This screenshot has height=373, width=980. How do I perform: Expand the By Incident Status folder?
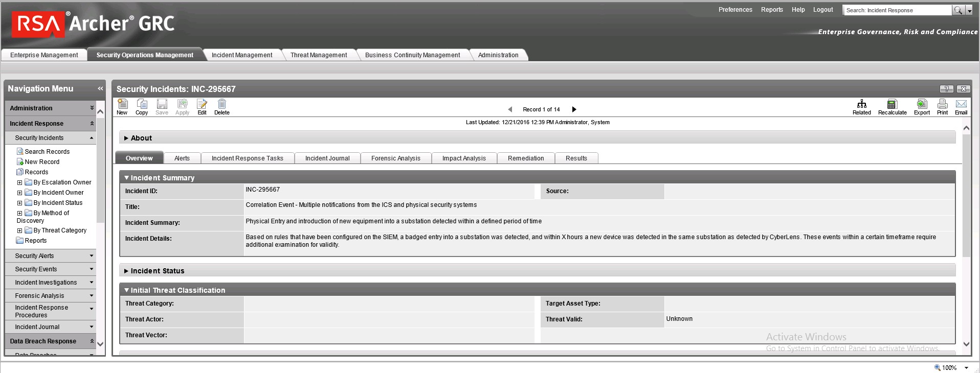click(19, 203)
